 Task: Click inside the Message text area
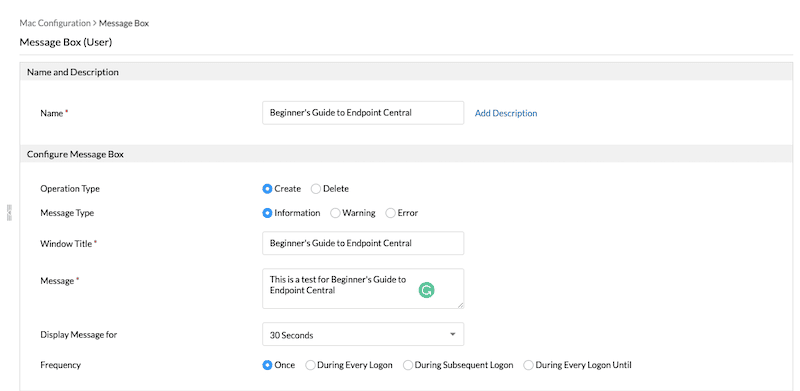pos(363,288)
